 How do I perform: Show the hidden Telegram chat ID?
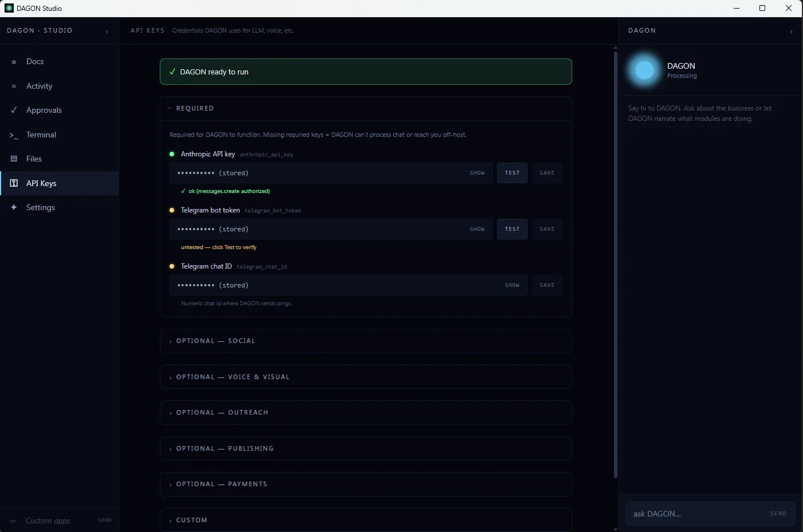coord(511,285)
